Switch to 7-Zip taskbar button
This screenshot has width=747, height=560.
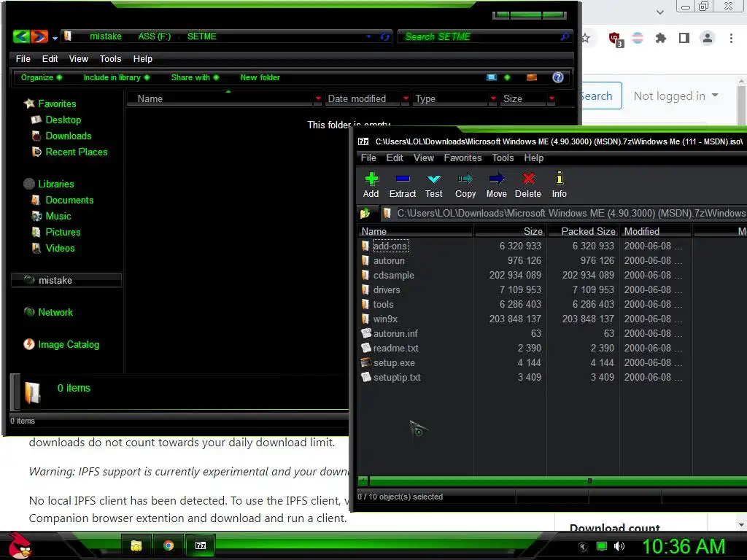[x=201, y=545]
